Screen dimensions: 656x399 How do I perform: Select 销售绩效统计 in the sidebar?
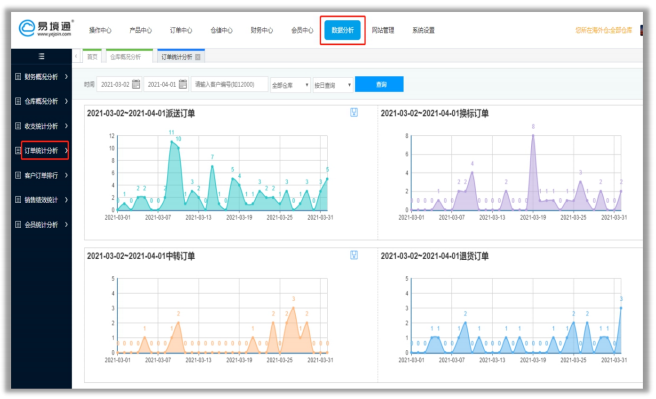point(41,200)
